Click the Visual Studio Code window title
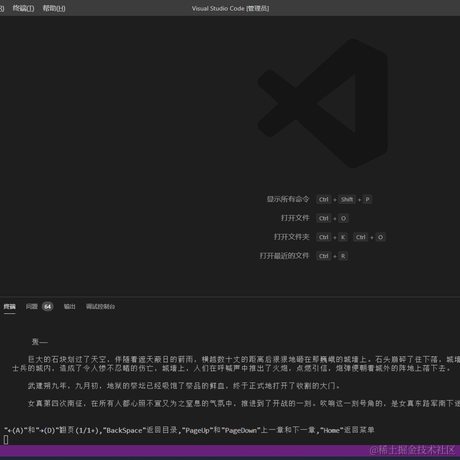The image size is (460, 460). click(x=230, y=8)
